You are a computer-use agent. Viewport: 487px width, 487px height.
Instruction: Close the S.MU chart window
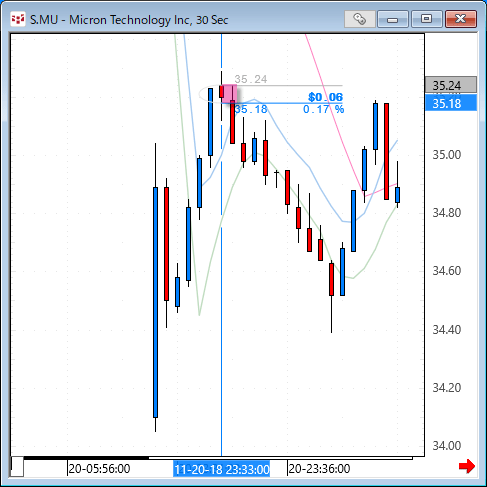click(x=461, y=19)
